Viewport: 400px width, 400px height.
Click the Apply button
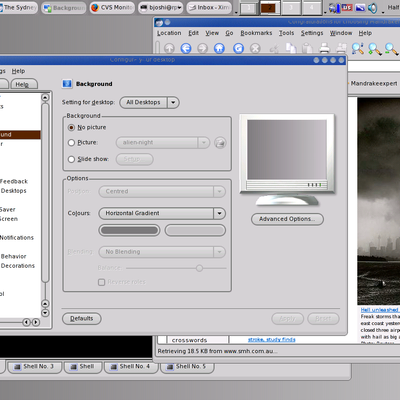[287, 319]
